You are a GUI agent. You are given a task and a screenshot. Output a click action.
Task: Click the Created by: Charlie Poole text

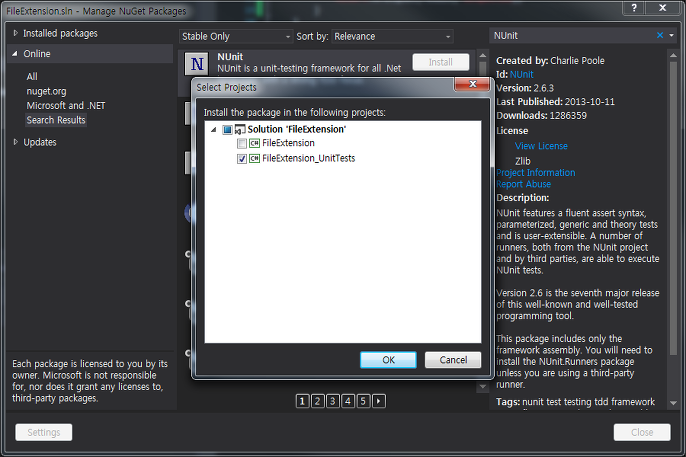tap(550, 61)
